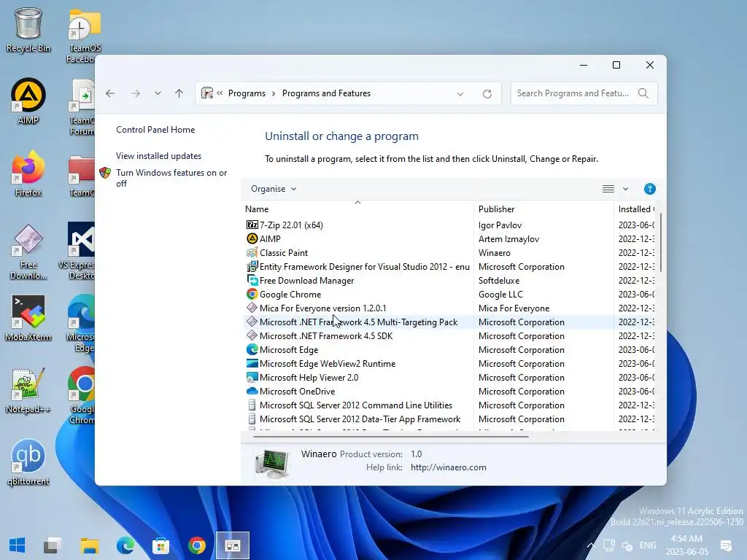Go up one level with up arrow
This screenshot has width=747, height=560.
[179, 93]
